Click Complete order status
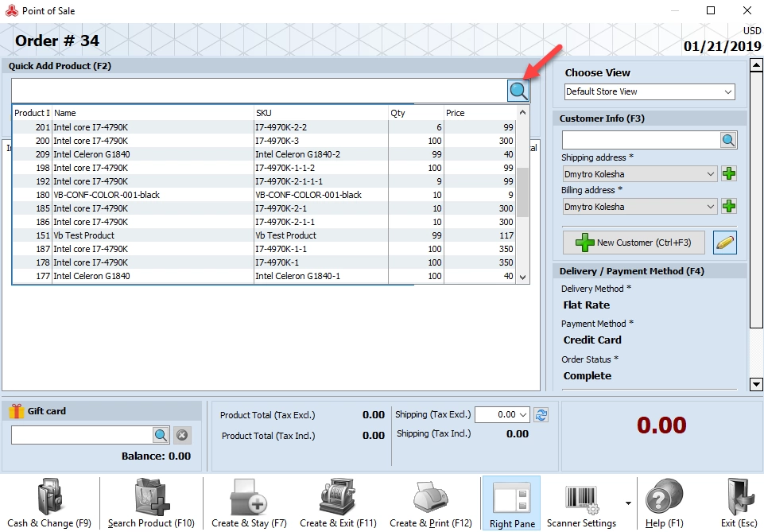This screenshot has width=764, height=532. tap(588, 376)
